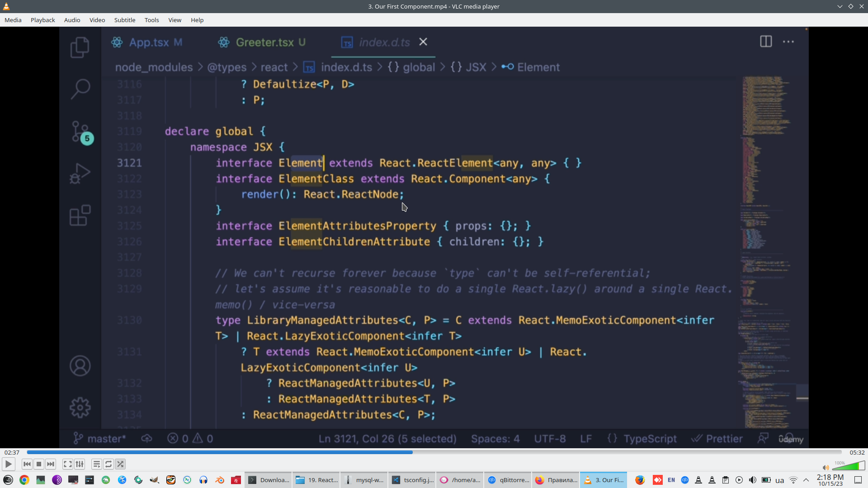Open the Media menu
The image size is (868, 488).
tap(13, 20)
